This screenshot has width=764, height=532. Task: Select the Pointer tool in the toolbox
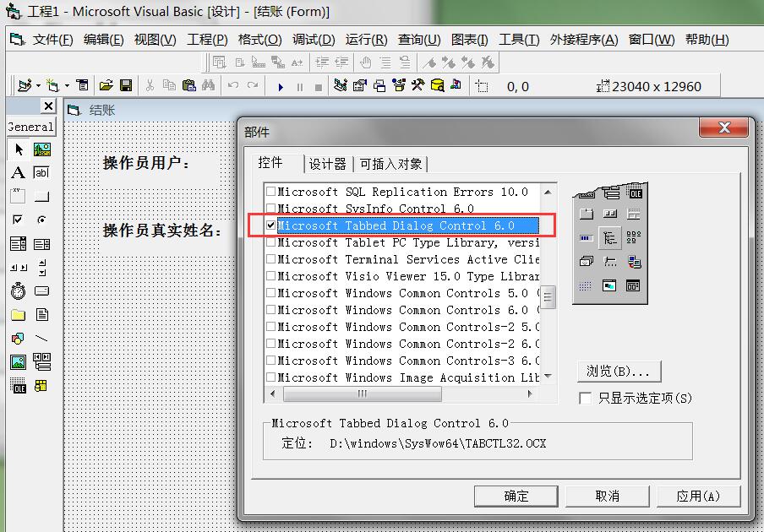[19, 149]
